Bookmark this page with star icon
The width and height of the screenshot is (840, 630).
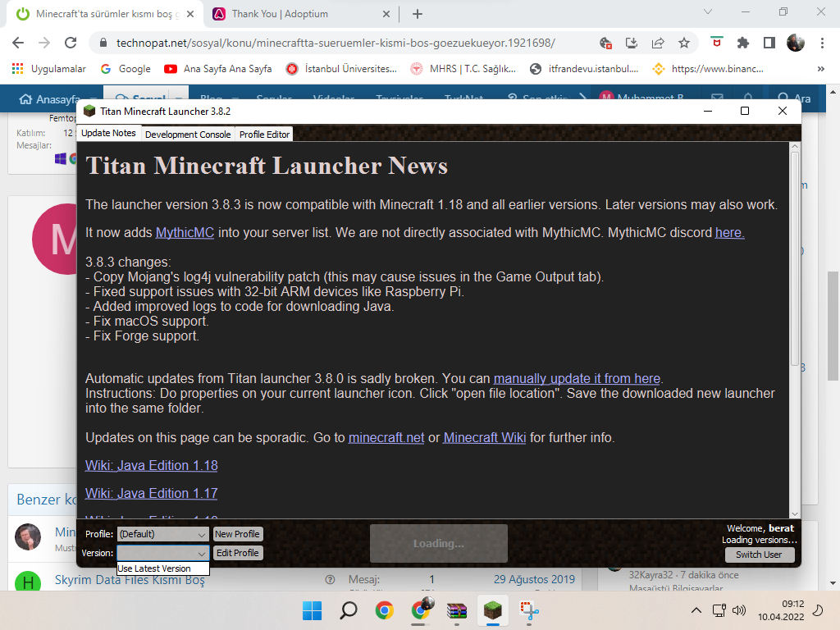(684, 43)
